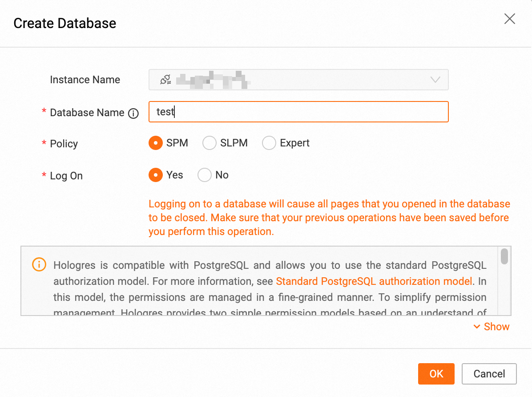Viewport: 532px width, 397px height.
Task: Select the SPM policy option
Action: (x=156, y=143)
